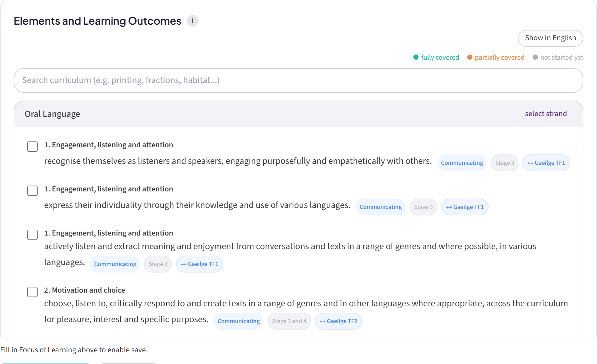597x364 pixels.
Task: Check the 'recognise themselves as listeners' outcome
Action: (32, 147)
